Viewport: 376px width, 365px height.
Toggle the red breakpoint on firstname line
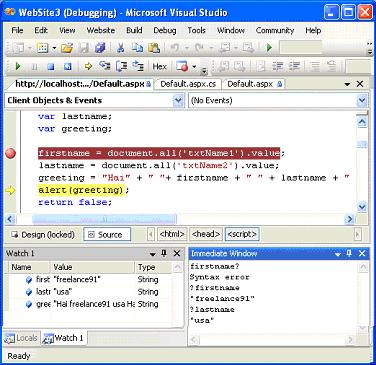10,153
